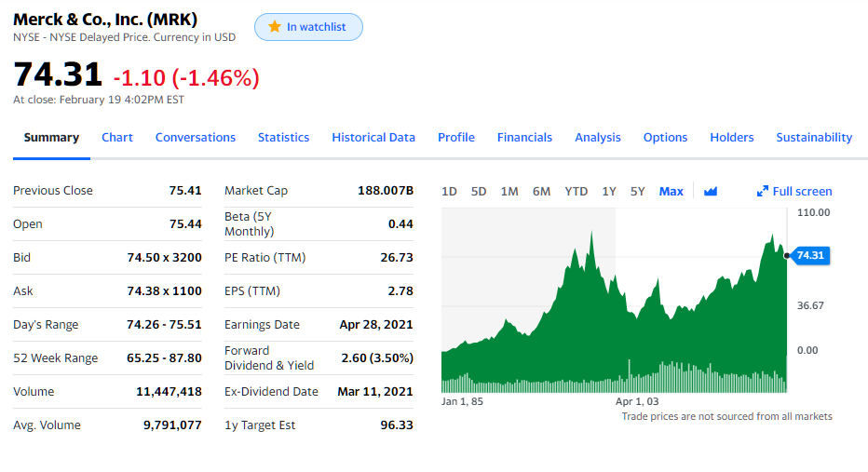Click the EPS value 2.78
Image resolution: width=868 pixels, height=472 pixels.
[x=400, y=291]
